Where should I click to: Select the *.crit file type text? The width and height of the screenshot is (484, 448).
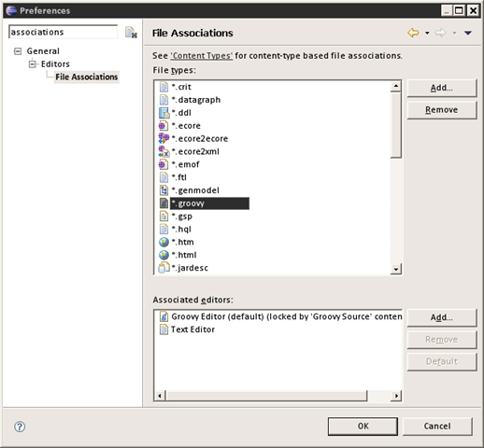pyautogui.click(x=181, y=87)
